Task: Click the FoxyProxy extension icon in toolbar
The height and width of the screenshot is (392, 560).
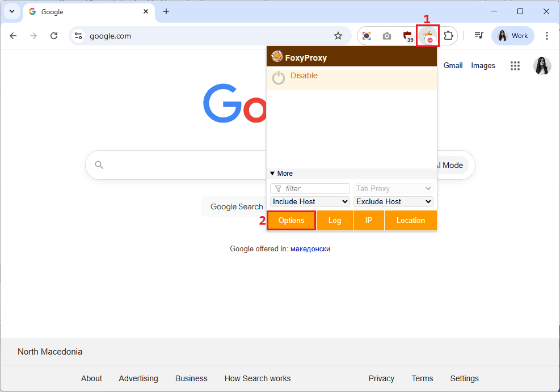Action: 427,36
